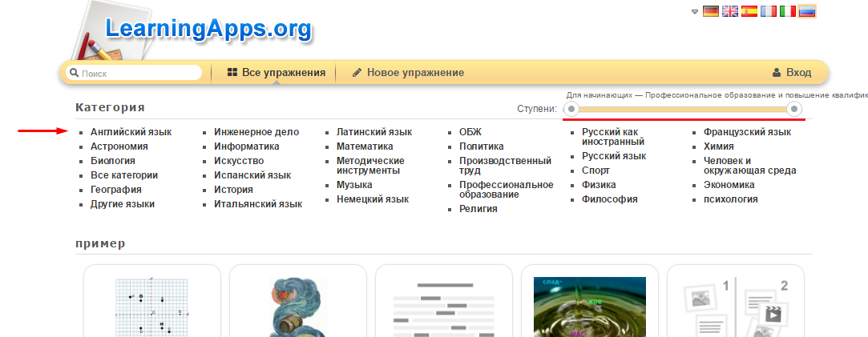Screen dimensions: 868x337
Task: Switch language with the UK flag icon
Action: coord(730,11)
